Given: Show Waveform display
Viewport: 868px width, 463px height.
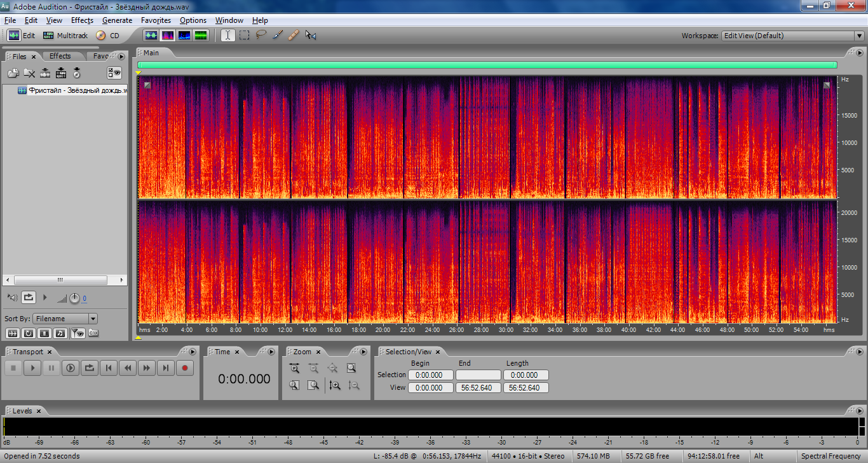Looking at the screenshot, I should coord(151,36).
